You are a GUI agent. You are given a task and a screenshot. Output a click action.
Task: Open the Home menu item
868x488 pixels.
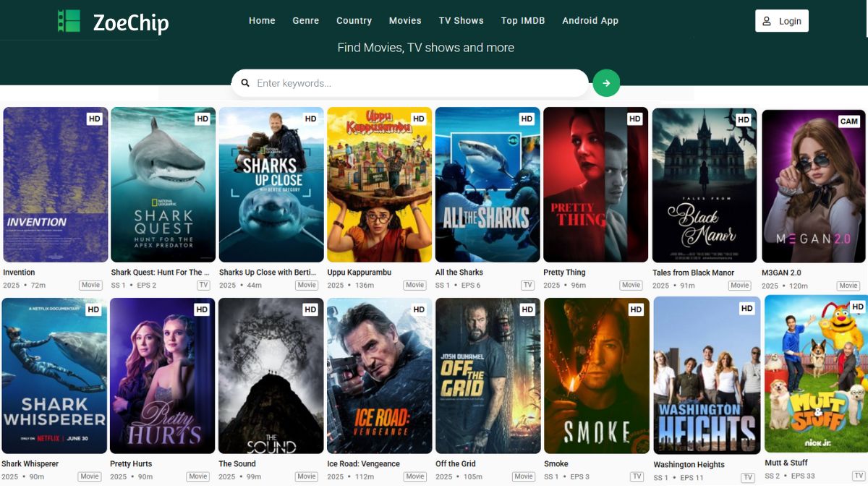(x=262, y=20)
